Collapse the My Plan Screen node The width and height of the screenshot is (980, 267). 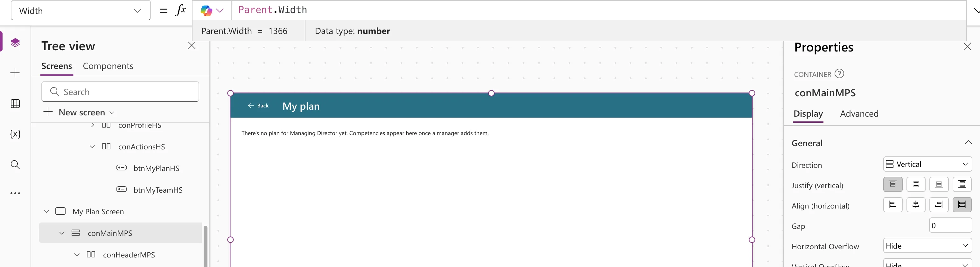point(46,212)
